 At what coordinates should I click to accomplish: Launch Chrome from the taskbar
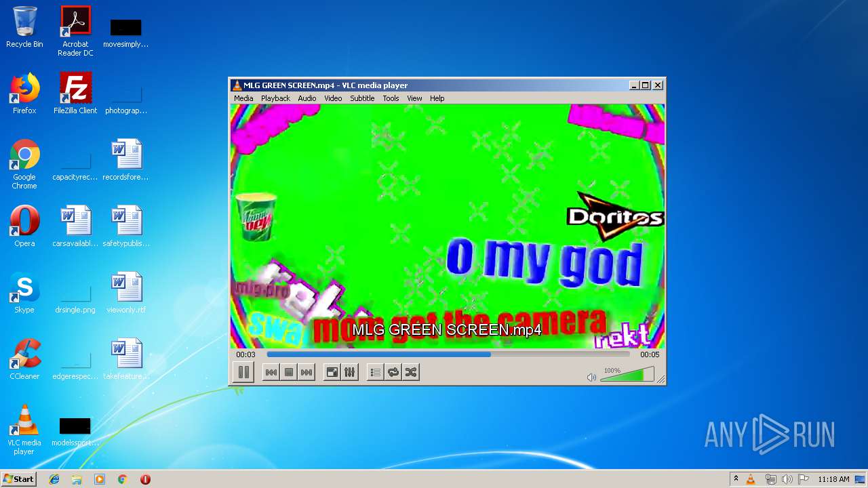point(122,479)
